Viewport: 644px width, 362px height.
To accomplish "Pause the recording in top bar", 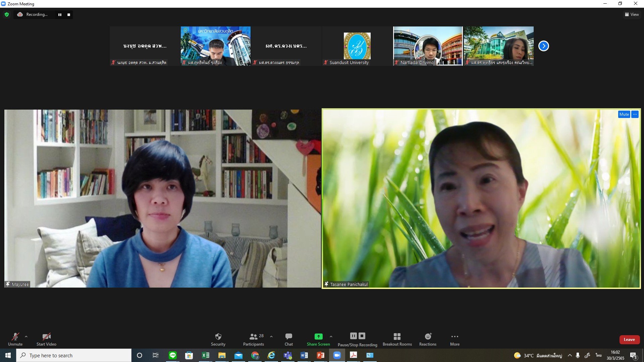I will pos(60,14).
